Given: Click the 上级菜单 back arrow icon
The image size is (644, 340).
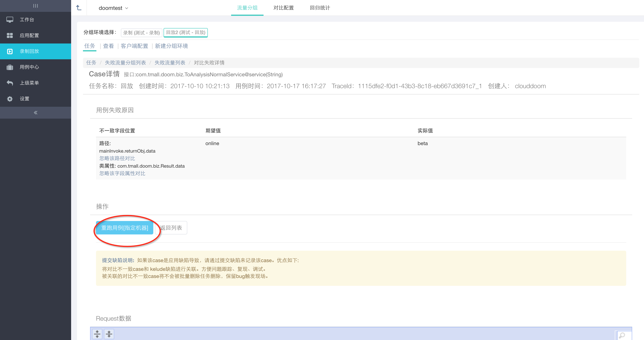Looking at the screenshot, I should tap(10, 83).
